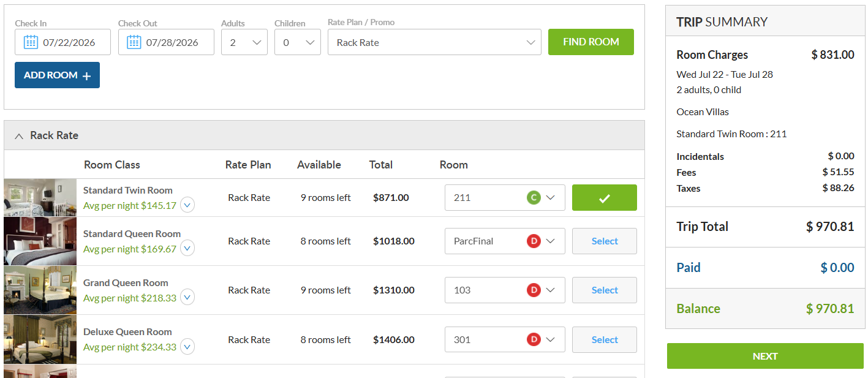Image resolution: width=868 pixels, height=378 pixels.
Task: Open the Check Out calendar icon
Action: tap(134, 42)
